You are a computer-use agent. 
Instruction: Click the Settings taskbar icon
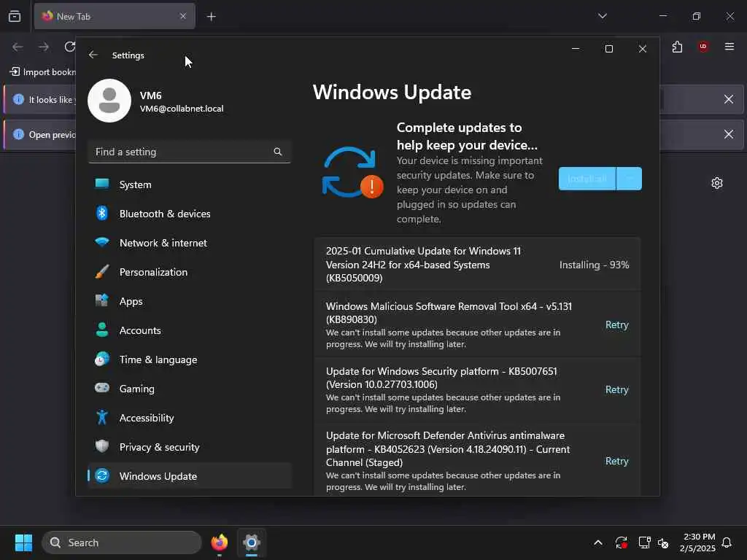252,542
